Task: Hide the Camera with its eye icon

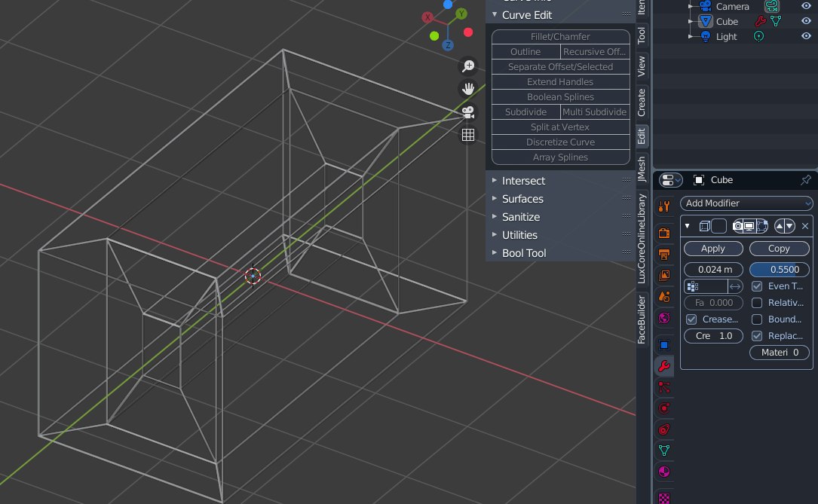Action: 806,6
